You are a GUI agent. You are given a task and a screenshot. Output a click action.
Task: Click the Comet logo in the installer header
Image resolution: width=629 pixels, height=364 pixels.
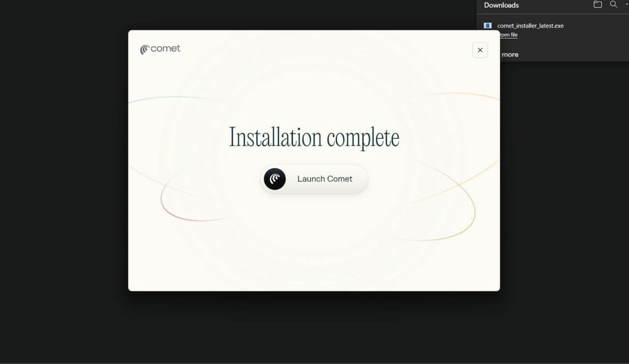coord(160,48)
